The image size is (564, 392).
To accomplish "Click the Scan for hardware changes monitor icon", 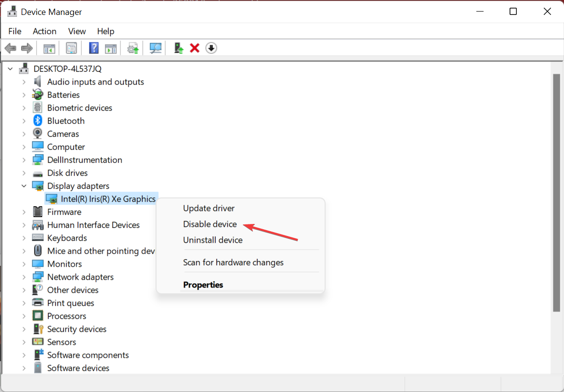I will pos(156,48).
